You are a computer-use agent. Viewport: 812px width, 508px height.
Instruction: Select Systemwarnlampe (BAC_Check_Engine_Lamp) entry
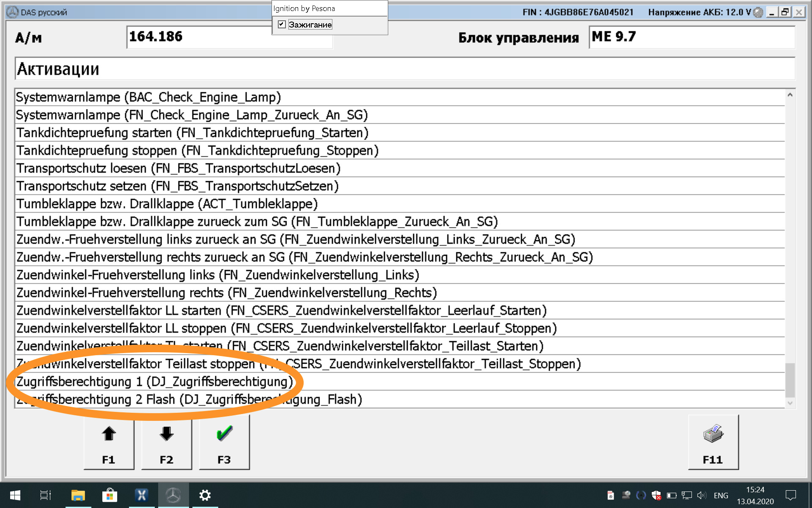click(148, 97)
